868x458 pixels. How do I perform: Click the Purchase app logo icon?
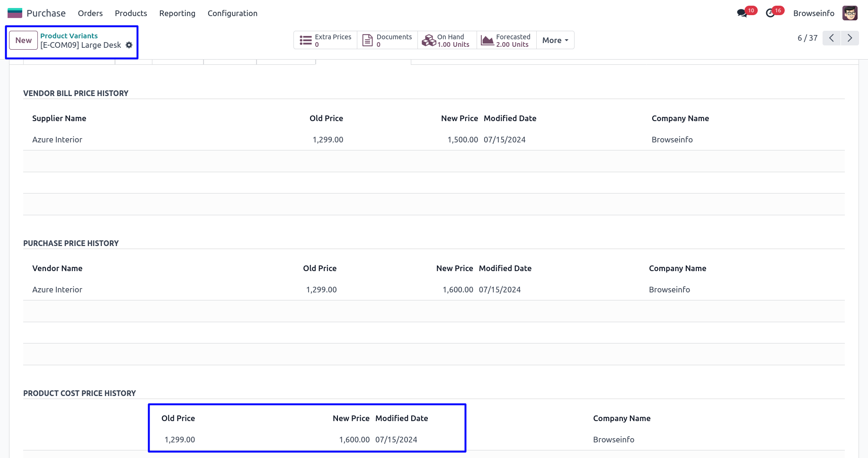point(15,13)
